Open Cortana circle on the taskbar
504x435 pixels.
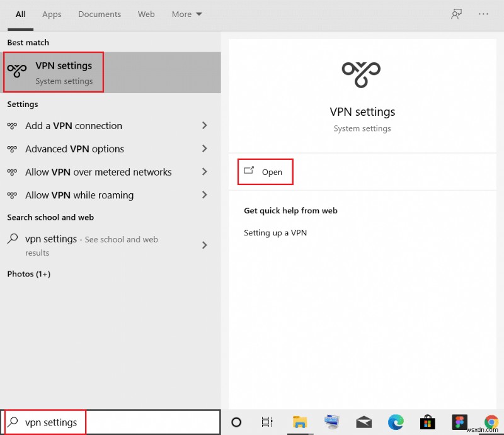tap(236, 422)
